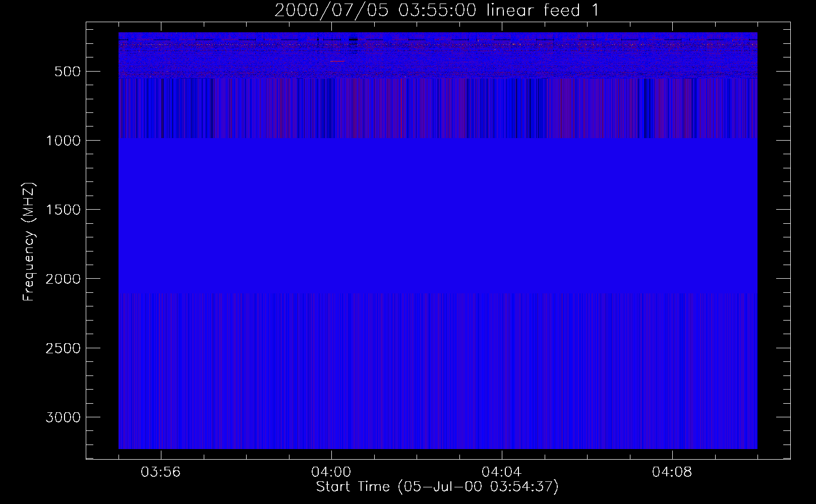Click the 04:00 time tick label
Screen dimensions: 816x504
tap(331, 472)
